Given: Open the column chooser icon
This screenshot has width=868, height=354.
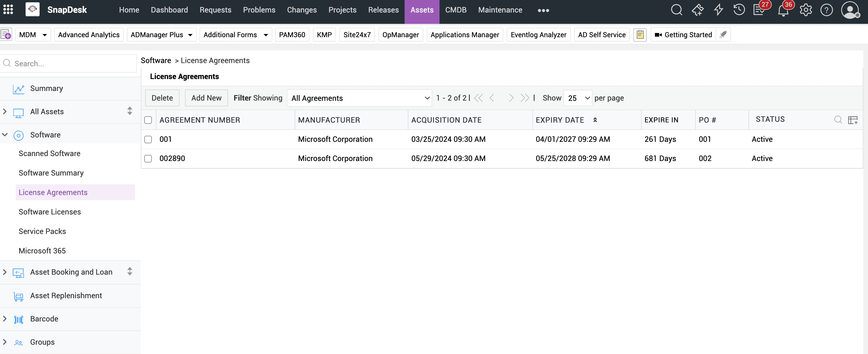Looking at the screenshot, I should [853, 120].
